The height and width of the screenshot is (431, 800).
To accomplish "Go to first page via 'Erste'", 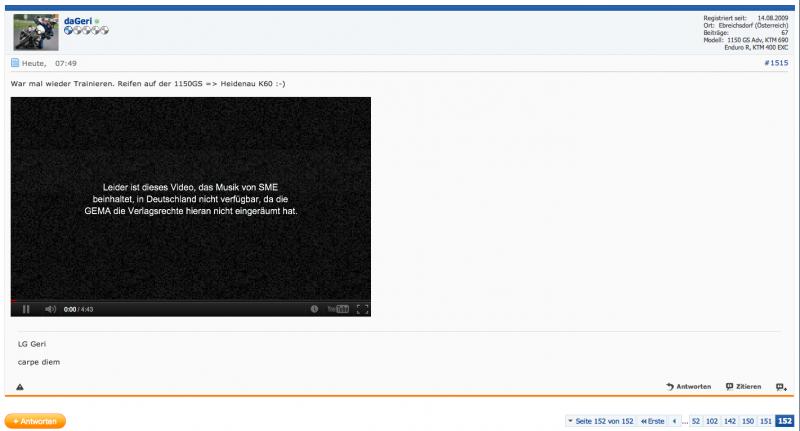I will click(x=652, y=421).
